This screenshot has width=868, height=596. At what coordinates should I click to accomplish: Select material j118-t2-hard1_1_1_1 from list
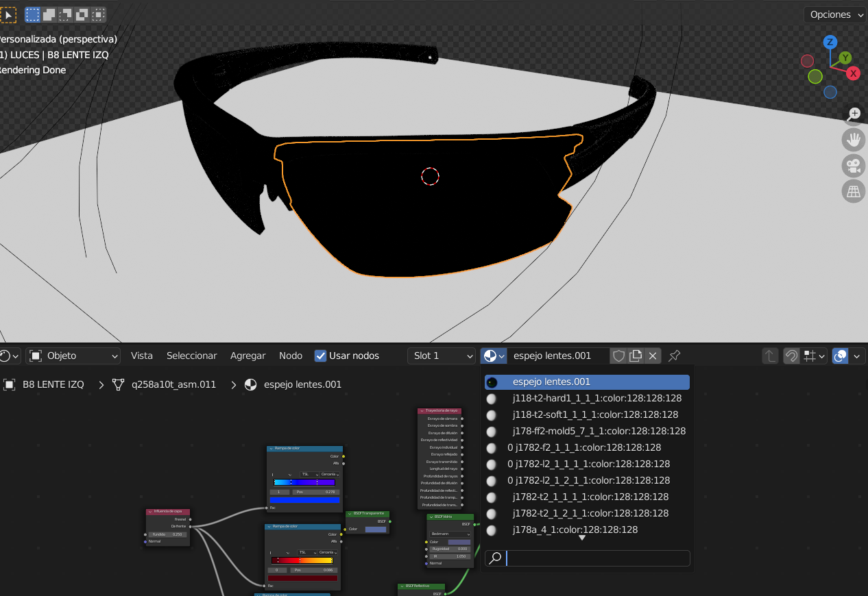tap(587, 398)
